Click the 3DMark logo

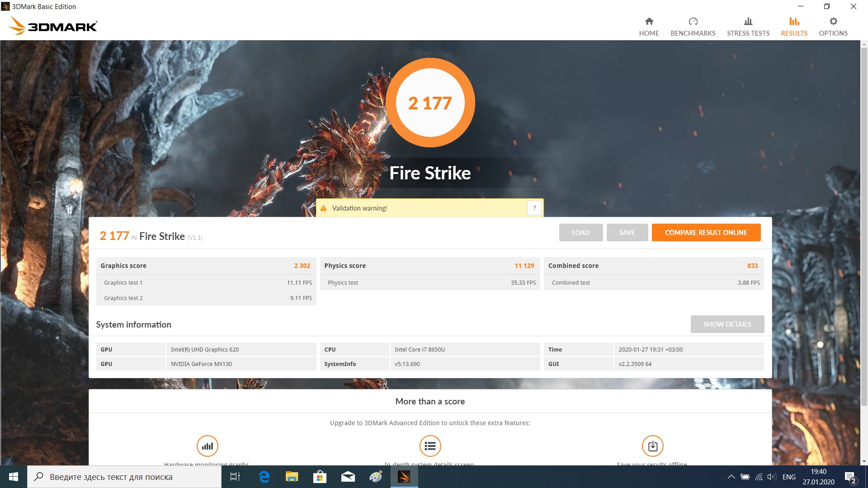pyautogui.click(x=53, y=26)
